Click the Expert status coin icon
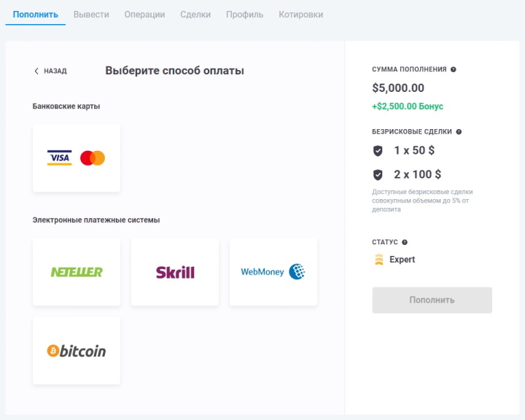Viewport: 525px width, 420px height. click(x=378, y=260)
